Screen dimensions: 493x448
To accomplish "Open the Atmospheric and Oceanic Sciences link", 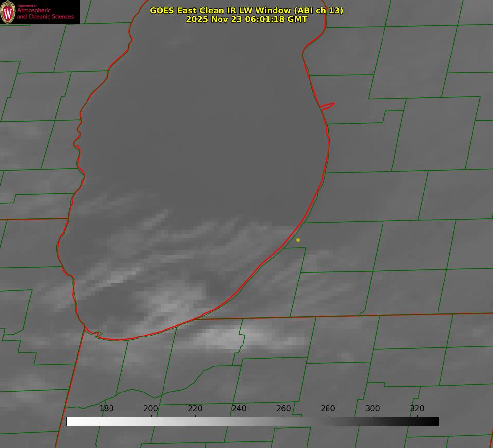I will 45,14.
